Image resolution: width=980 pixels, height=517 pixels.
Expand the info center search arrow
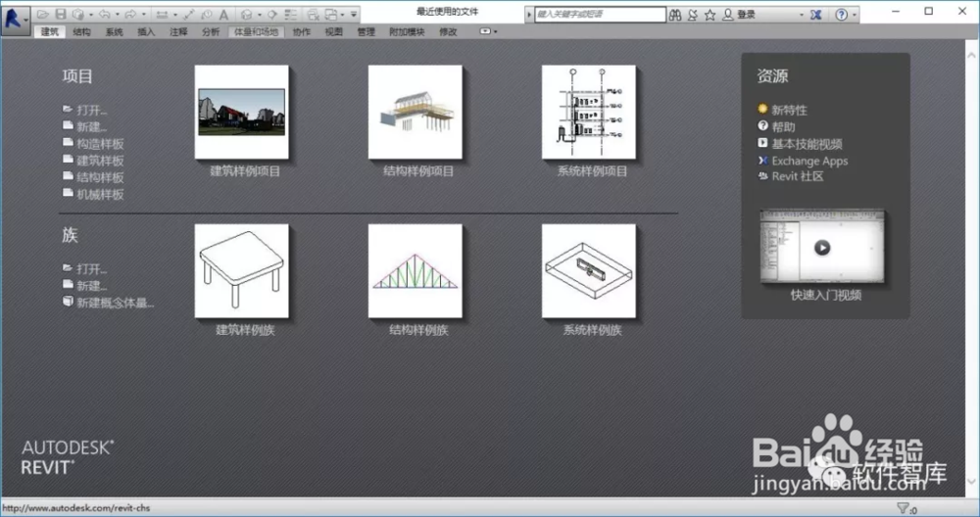click(x=529, y=15)
